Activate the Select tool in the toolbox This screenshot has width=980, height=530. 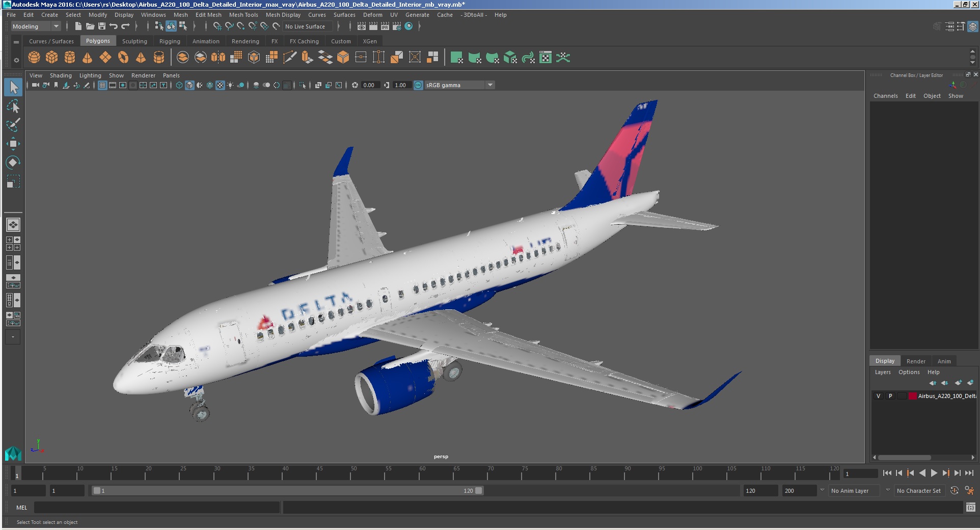pyautogui.click(x=13, y=88)
